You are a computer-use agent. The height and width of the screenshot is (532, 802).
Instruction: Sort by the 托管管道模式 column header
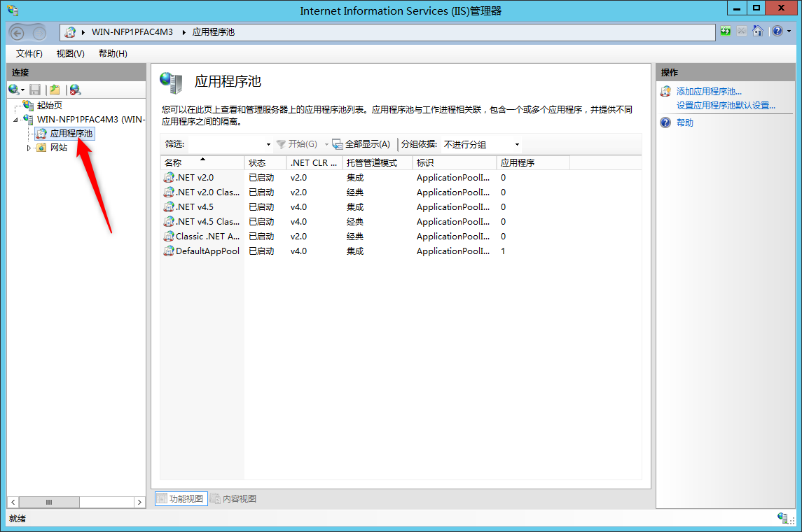(377, 162)
